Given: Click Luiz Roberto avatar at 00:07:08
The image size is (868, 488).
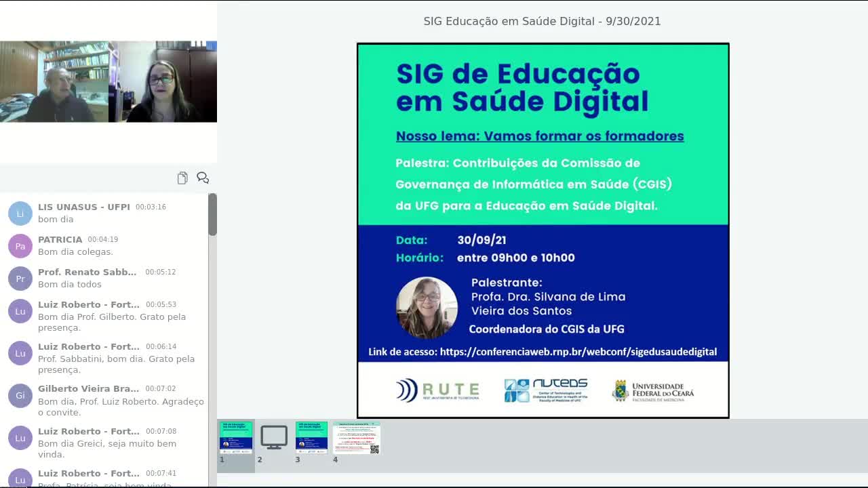Looking at the screenshot, I should point(20,437).
